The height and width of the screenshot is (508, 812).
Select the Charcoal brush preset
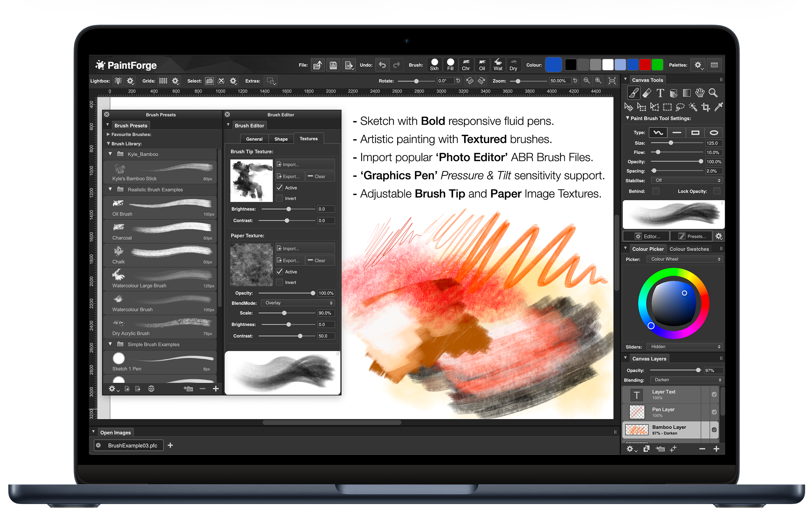pos(161,232)
